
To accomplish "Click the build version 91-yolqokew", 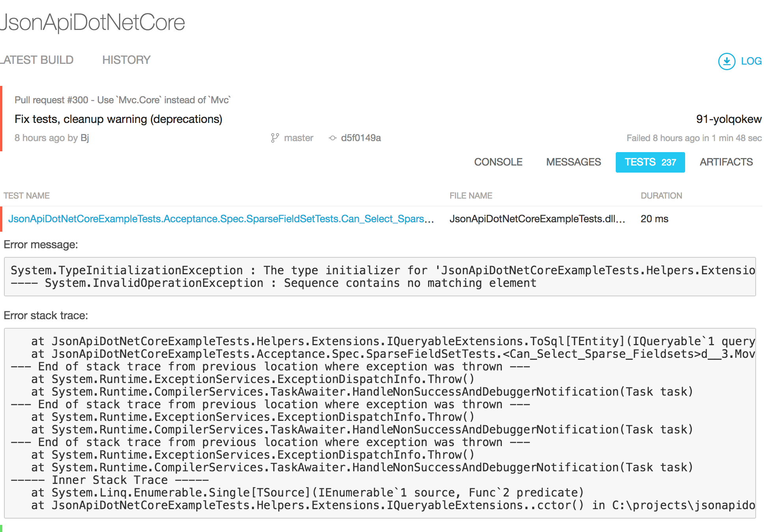I will tap(729, 119).
